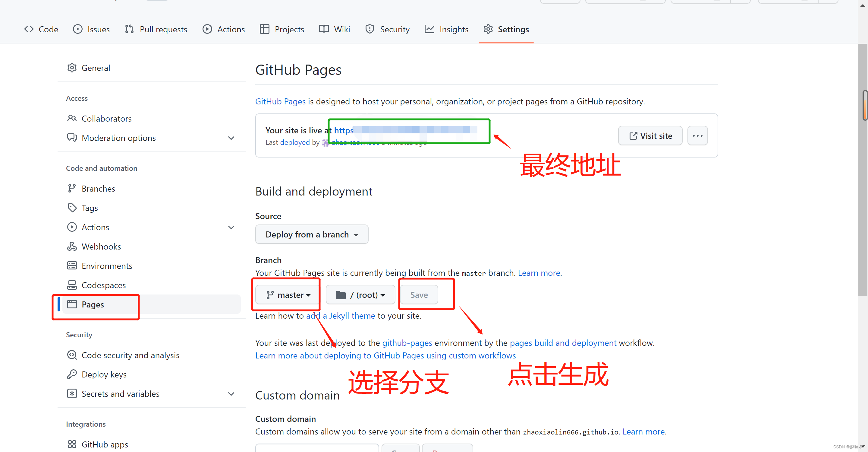Click the Codespaces icon in sidebar
The height and width of the screenshot is (452, 868).
point(72,285)
